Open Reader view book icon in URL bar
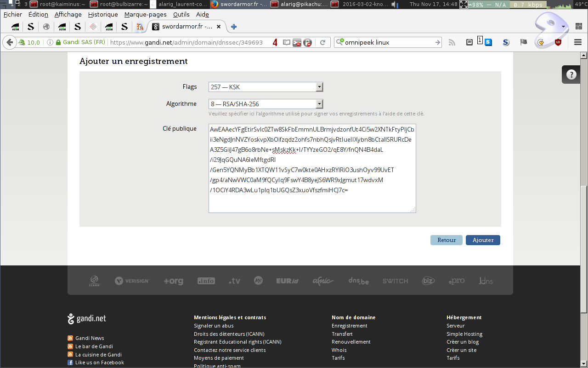The image size is (588, 368). (x=287, y=42)
